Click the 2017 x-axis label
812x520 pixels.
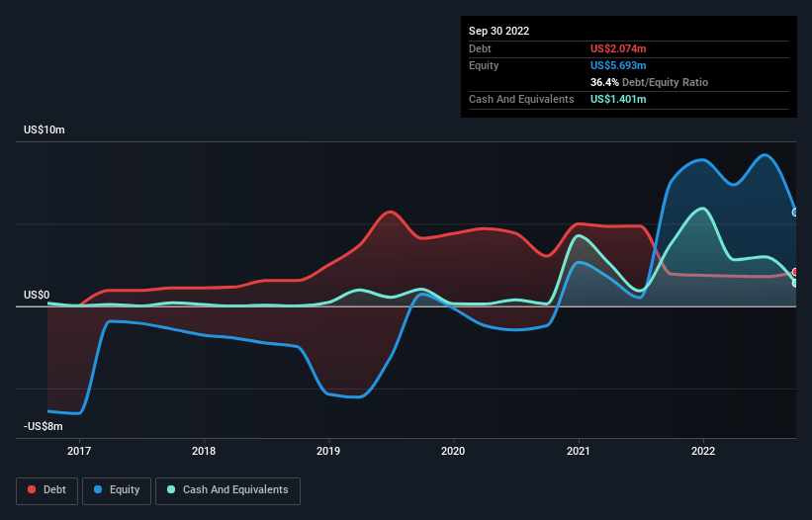coord(79,451)
